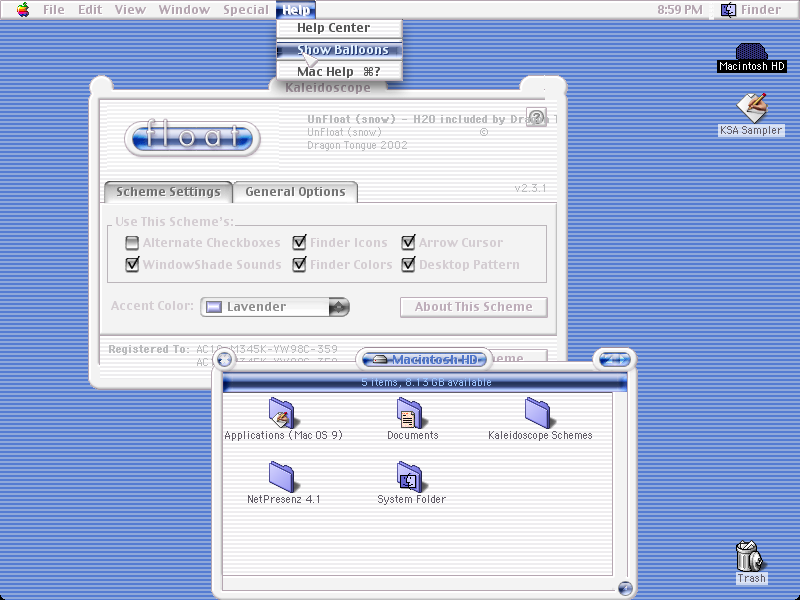Enable Alternate Checkboxes option
Viewport: 800px width, 600px height.
pos(132,243)
